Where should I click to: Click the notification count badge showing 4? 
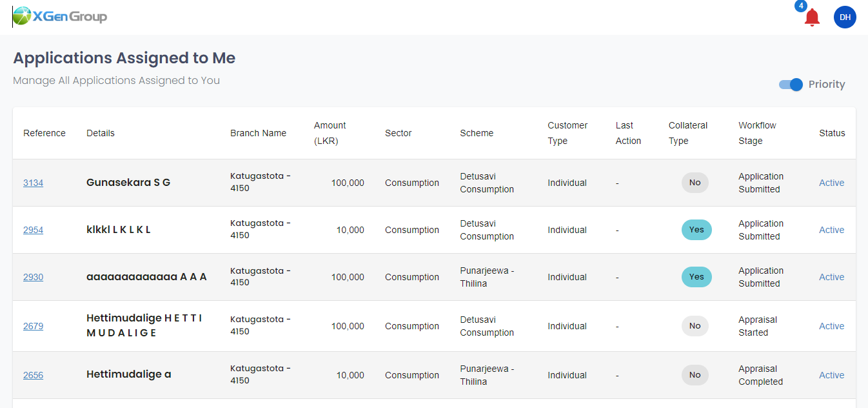pos(801,6)
